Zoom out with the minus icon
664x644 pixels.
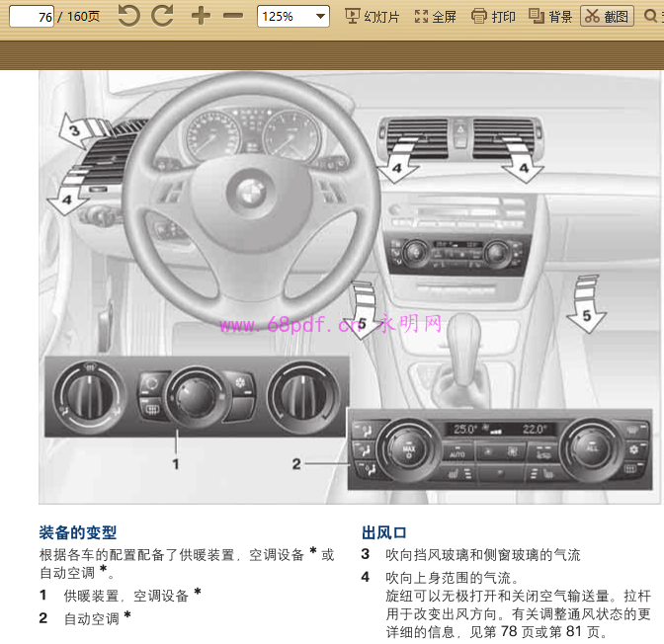pyautogui.click(x=233, y=16)
